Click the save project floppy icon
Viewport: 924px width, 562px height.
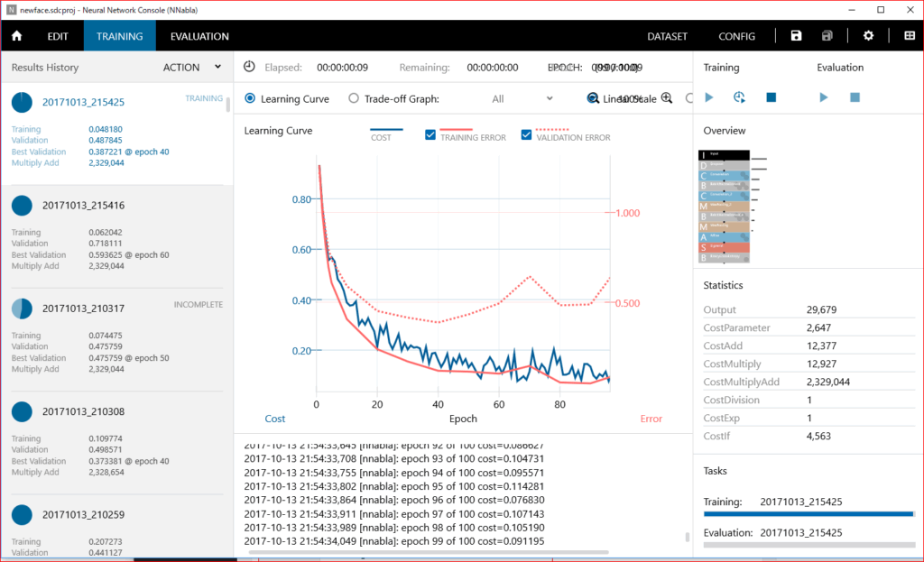[796, 36]
